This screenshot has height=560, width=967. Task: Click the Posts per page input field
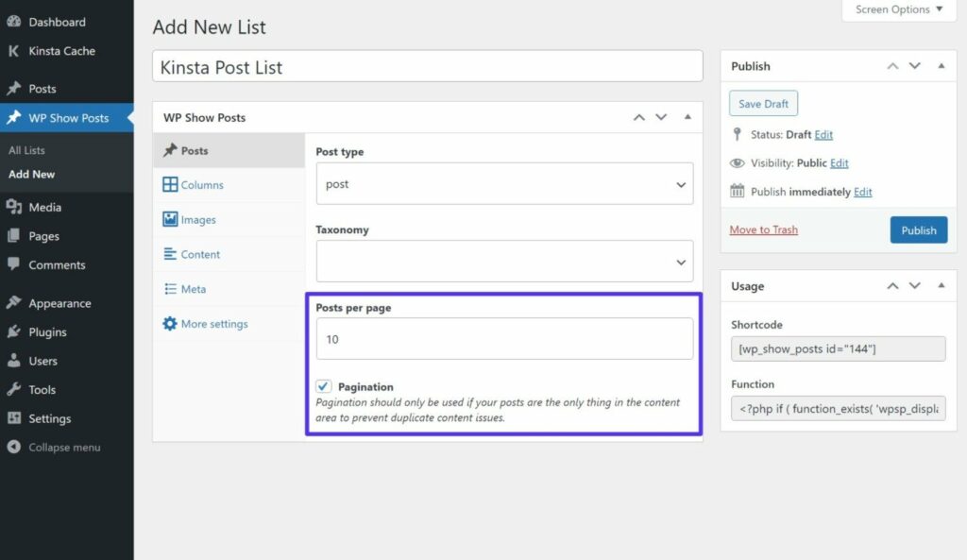pos(504,339)
